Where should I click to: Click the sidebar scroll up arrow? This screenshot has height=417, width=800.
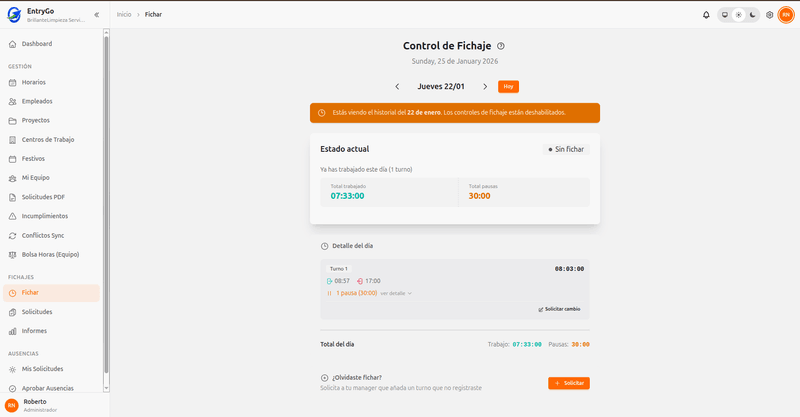pyautogui.click(x=106, y=32)
